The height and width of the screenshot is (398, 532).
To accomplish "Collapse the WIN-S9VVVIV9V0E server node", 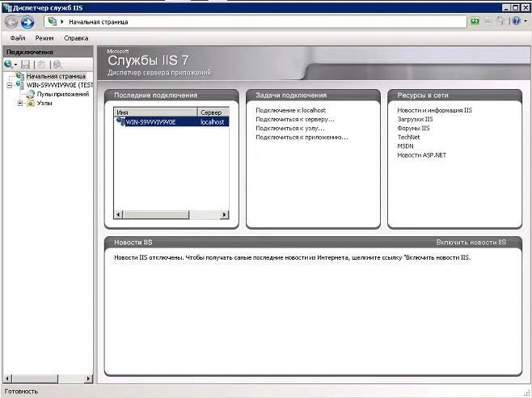I will coord(10,85).
